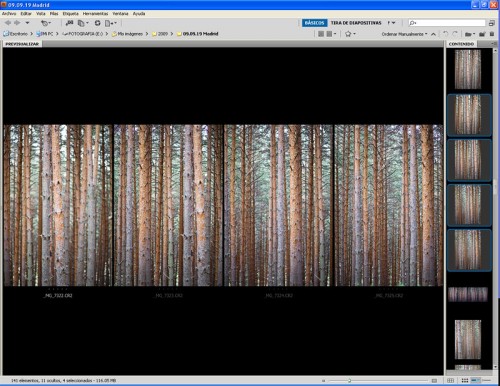Click the Refine circular arrow icon
This screenshot has width=500, height=386.
coord(97,23)
